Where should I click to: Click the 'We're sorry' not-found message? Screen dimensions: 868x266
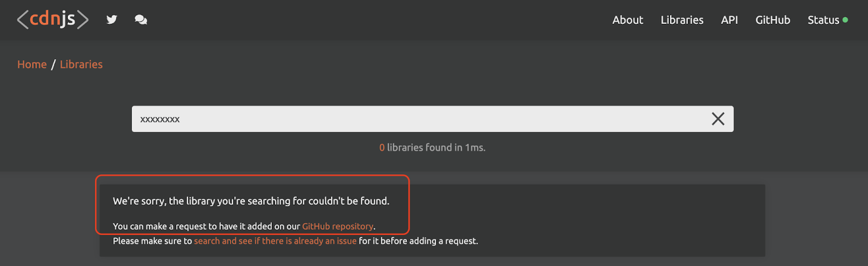tap(251, 201)
